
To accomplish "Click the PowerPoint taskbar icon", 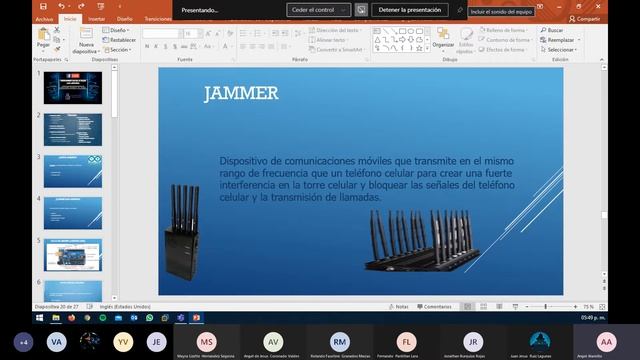I will coord(196,318).
